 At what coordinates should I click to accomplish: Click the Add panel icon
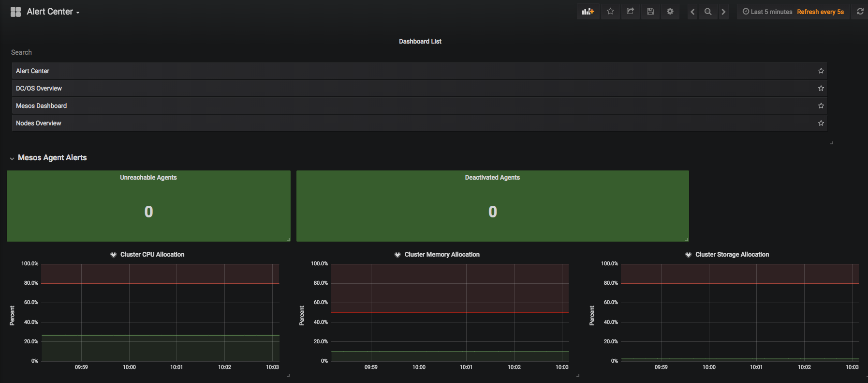point(588,12)
